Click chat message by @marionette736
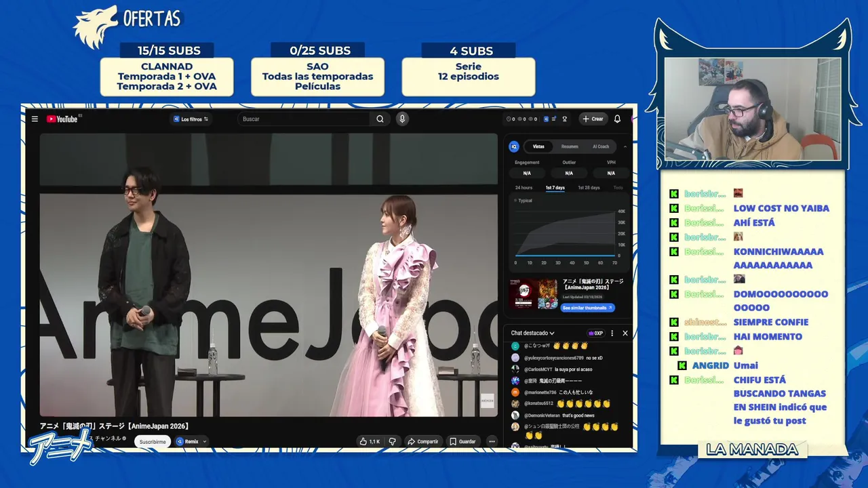The image size is (868, 488). pos(553,392)
